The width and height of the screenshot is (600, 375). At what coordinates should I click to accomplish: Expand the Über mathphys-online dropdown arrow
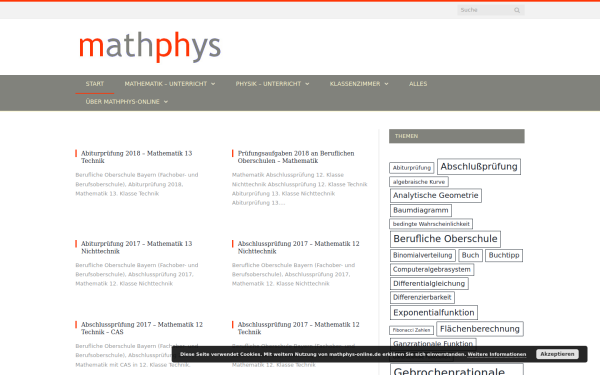point(166,102)
